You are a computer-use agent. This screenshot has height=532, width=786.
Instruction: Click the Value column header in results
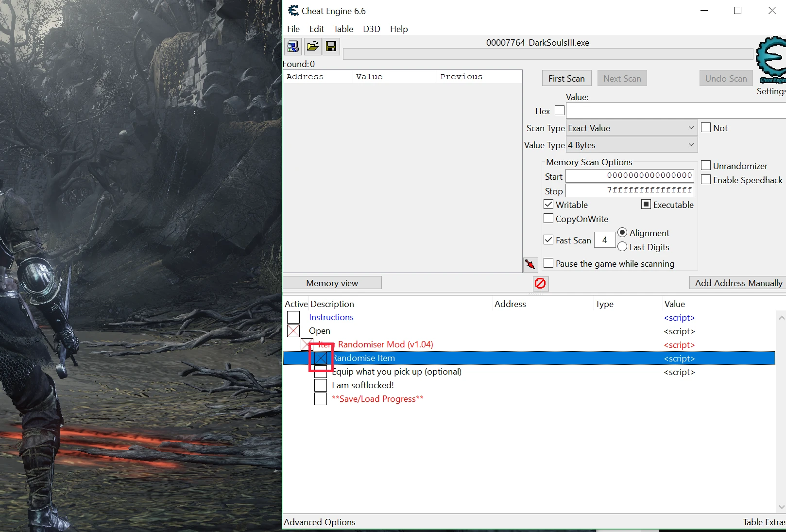click(395, 77)
